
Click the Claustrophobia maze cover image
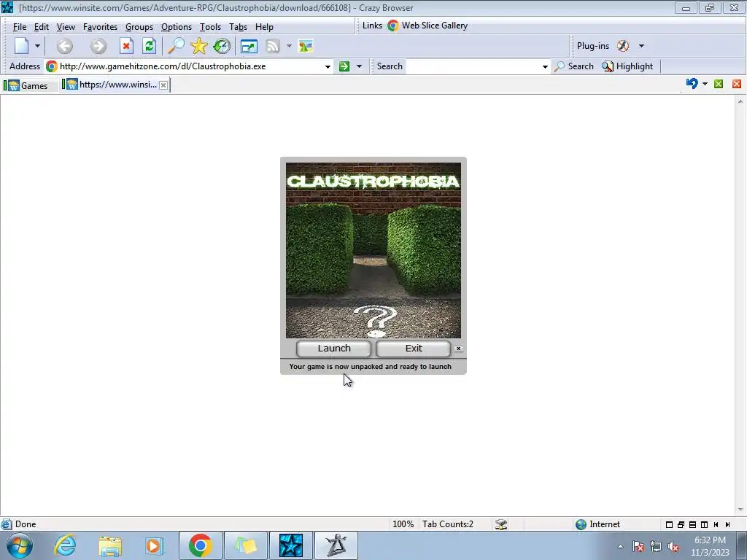pos(373,251)
